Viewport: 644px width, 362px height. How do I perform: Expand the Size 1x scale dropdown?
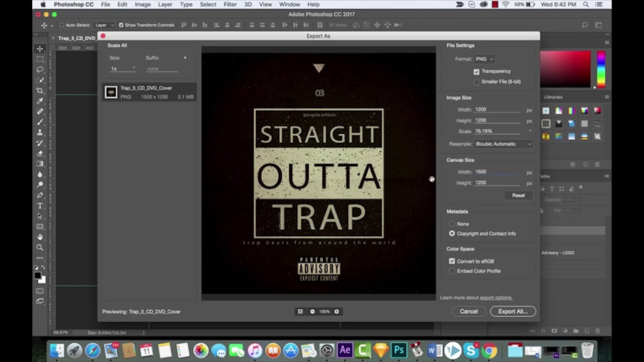(123, 68)
